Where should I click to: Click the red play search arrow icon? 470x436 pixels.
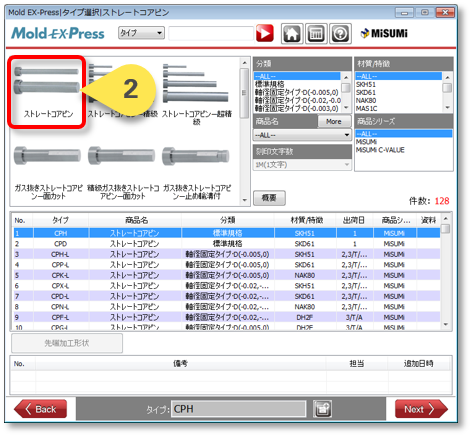pyautogui.click(x=265, y=33)
